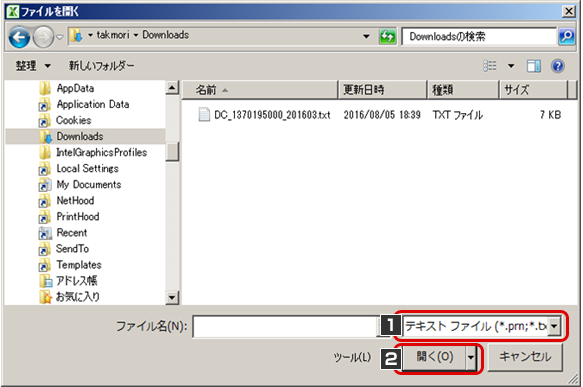The width and height of the screenshot is (583, 387).
Task: Expand the address bar history dropdown
Action: point(366,36)
